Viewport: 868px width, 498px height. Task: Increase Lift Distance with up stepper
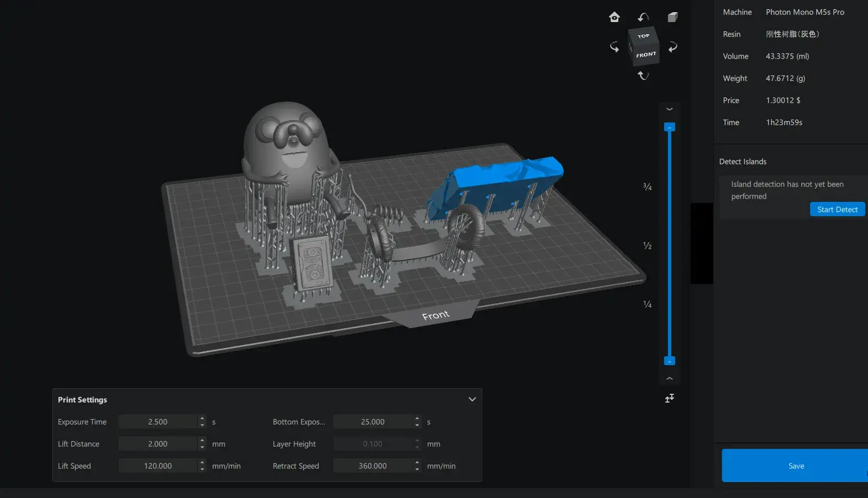(x=202, y=441)
